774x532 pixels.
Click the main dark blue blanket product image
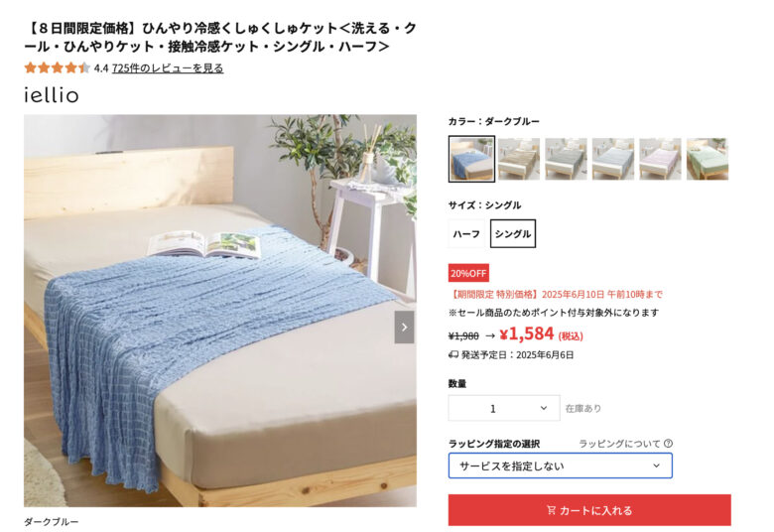pyautogui.click(x=220, y=311)
